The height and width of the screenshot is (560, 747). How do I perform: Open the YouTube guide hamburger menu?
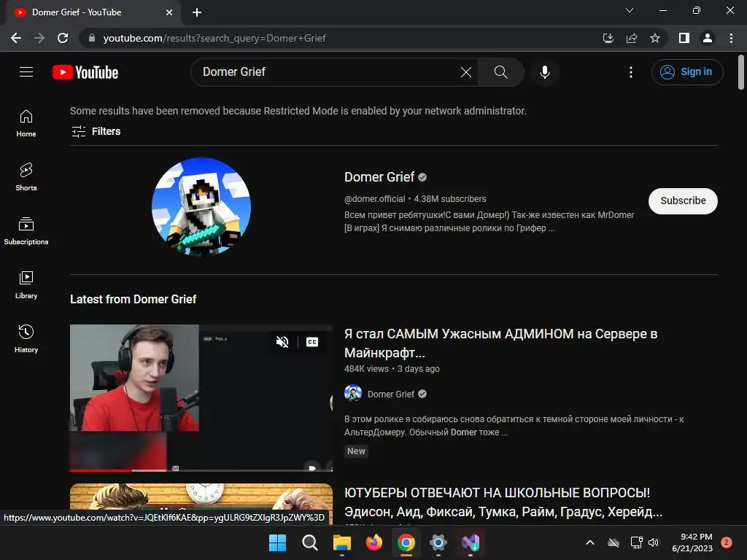tap(26, 72)
